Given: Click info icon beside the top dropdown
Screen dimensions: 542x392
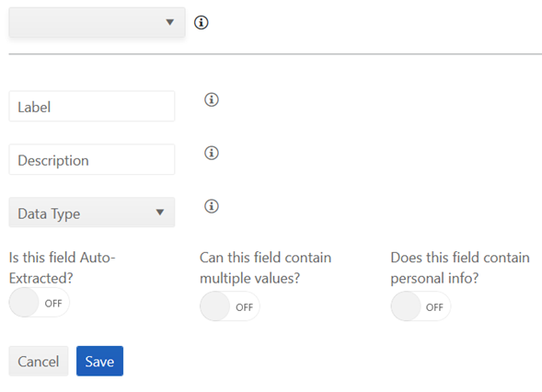Looking at the screenshot, I should pos(202,22).
